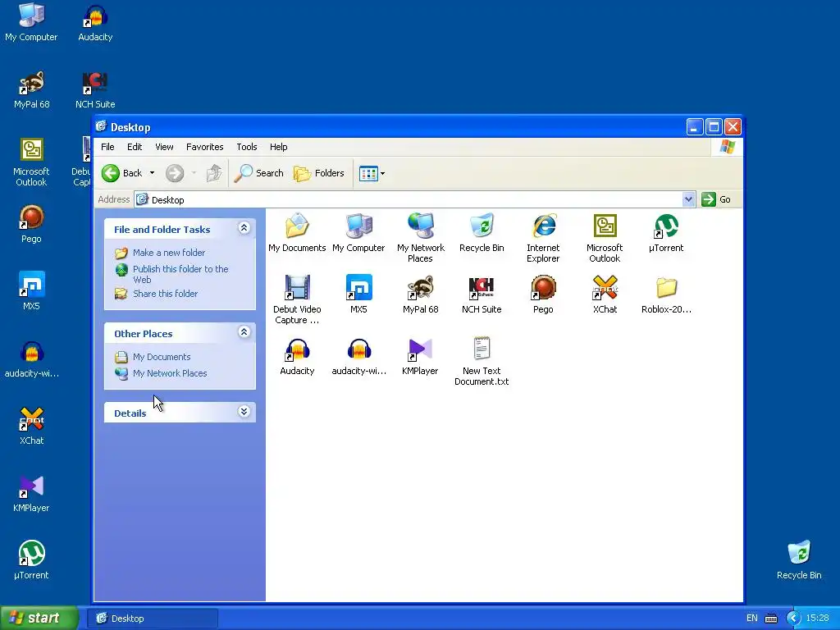Screen dimensions: 840x630
Task: Open the Tools menu
Action: (246, 147)
